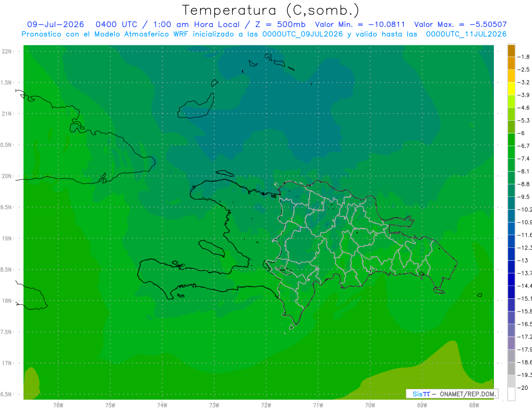The image size is (532, 411).
Task: Click the "21N" latitude axis label
Action: point(7,114)
